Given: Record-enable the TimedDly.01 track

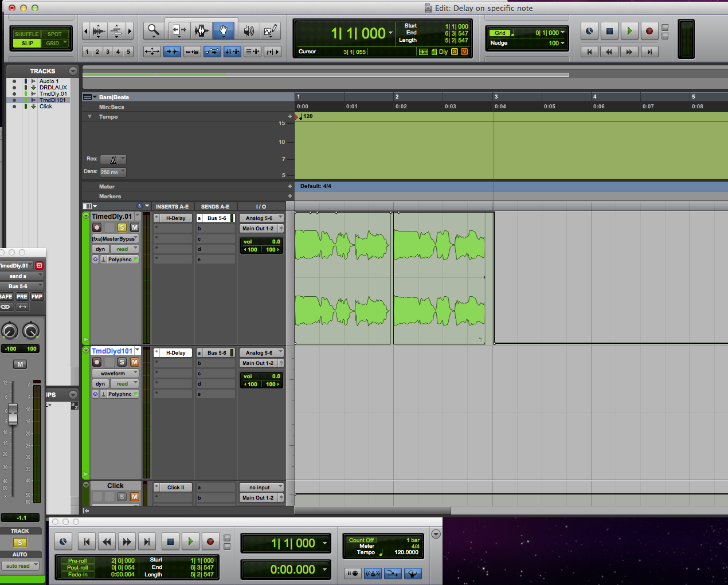Looking at the screenshot, I should point(97,227).
